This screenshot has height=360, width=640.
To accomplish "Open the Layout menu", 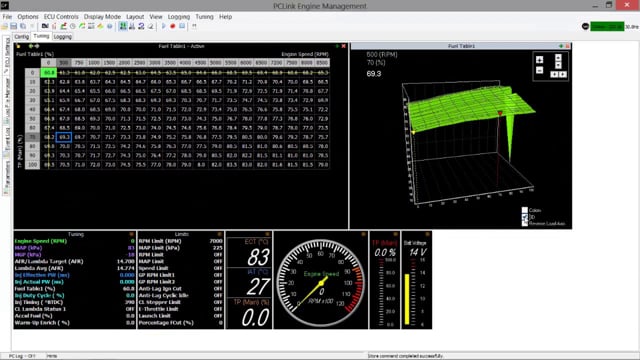I will pyautogui.click(x=135, y=17).
